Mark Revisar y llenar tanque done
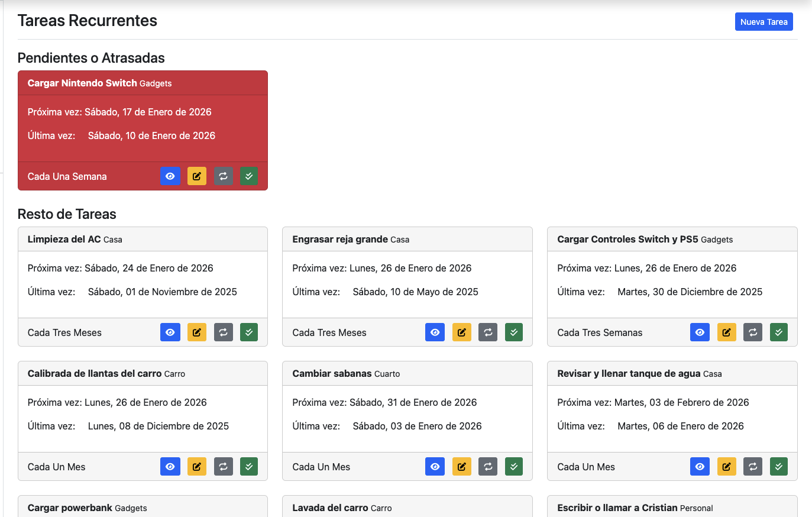 coord(779,467)
